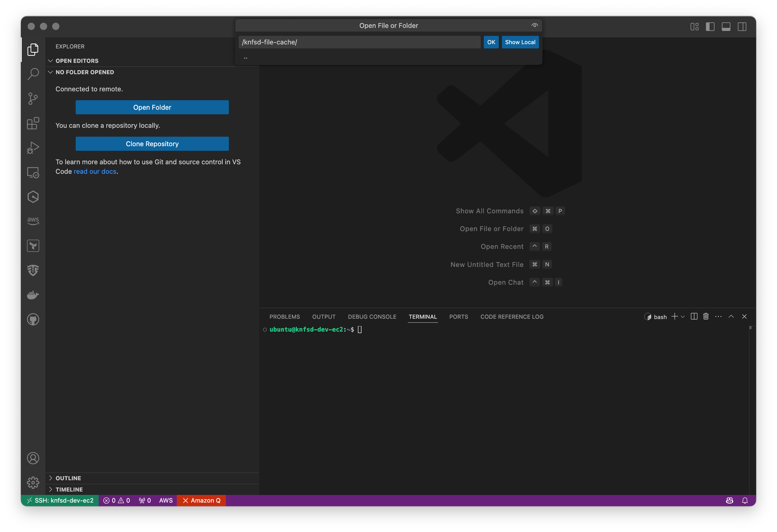This screenshot has width=777, height=532.
Task: Click the Amazon Q status bar item
Action: click(x=201, y=500)
